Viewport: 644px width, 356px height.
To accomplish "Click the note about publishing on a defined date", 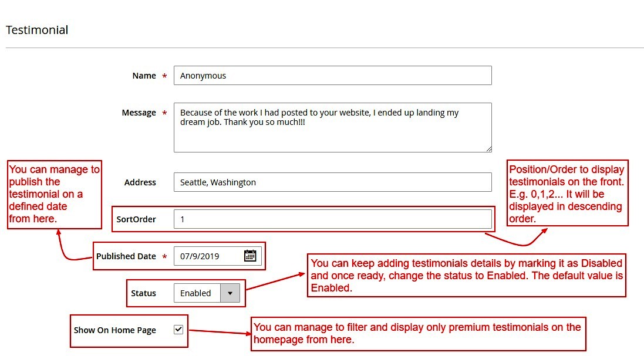I will coord(54,195).
